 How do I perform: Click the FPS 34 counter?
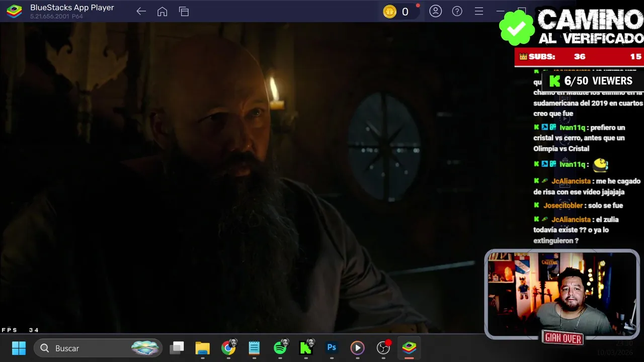[x=20, y=330]
